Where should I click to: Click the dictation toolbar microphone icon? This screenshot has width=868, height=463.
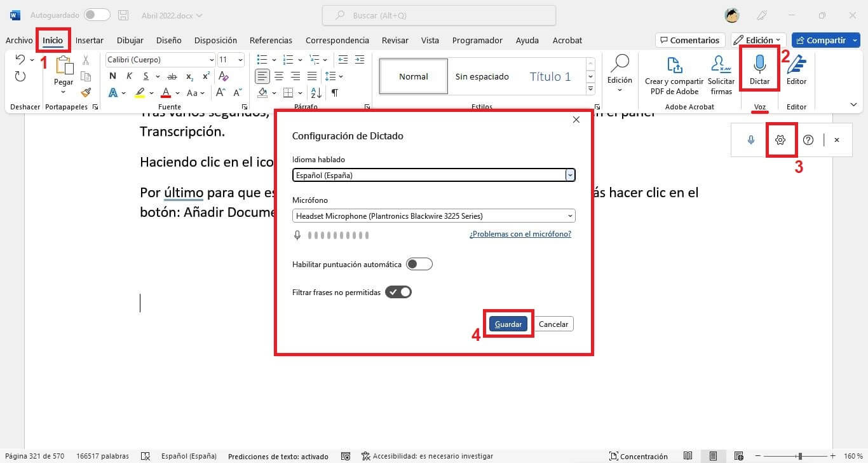tap(751, 140)
